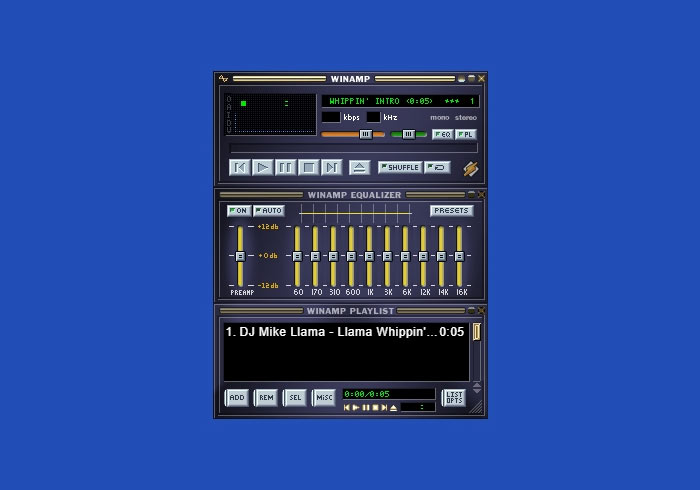Toggle the EQ window button
This screenshot has width=700, height=490.
tap(443, 134)
